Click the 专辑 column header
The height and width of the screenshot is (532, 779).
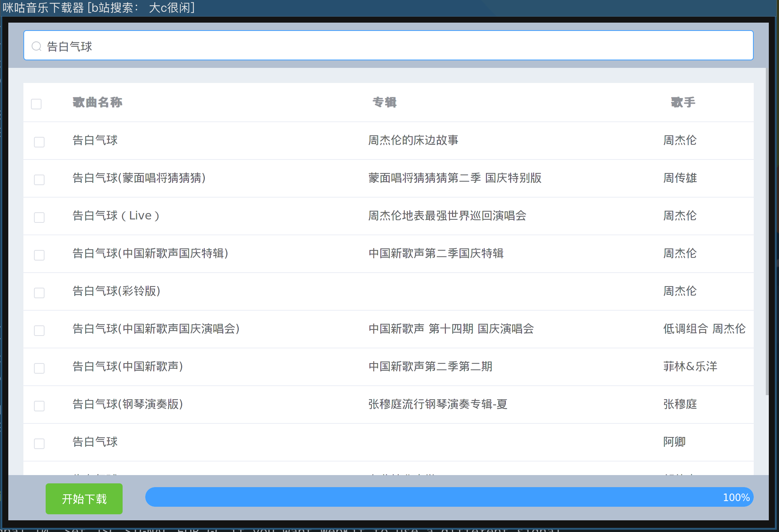(384, 102)
